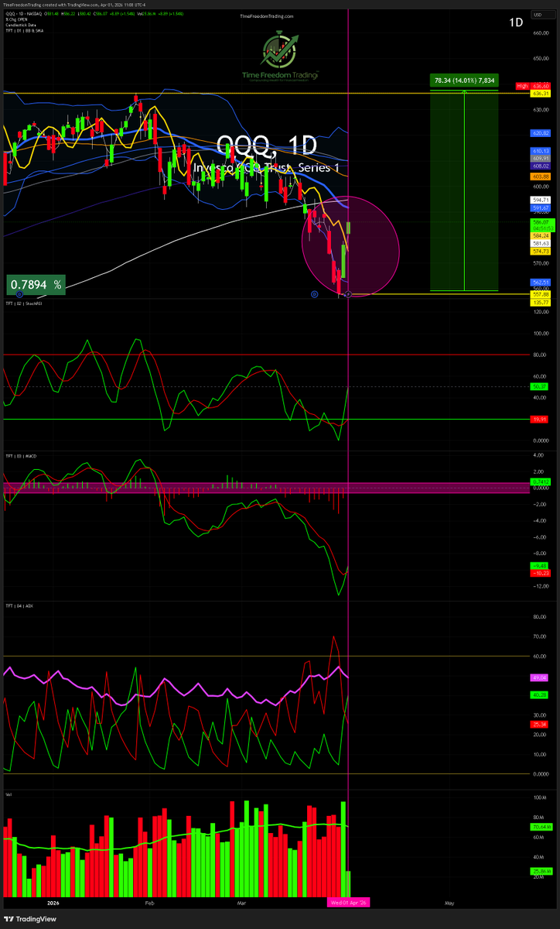Click the last green candle inside the pink circle
The image size is (560, 929).
(x=350, y=229)
